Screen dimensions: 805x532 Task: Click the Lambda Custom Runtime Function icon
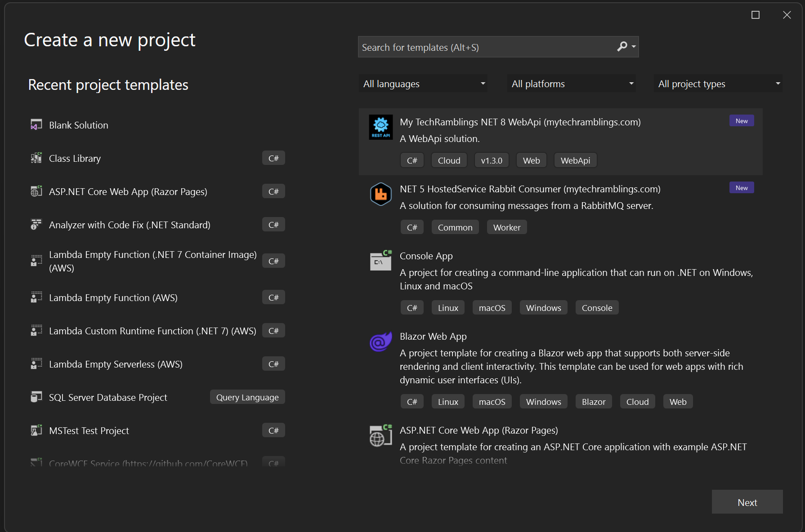[36, 331]
